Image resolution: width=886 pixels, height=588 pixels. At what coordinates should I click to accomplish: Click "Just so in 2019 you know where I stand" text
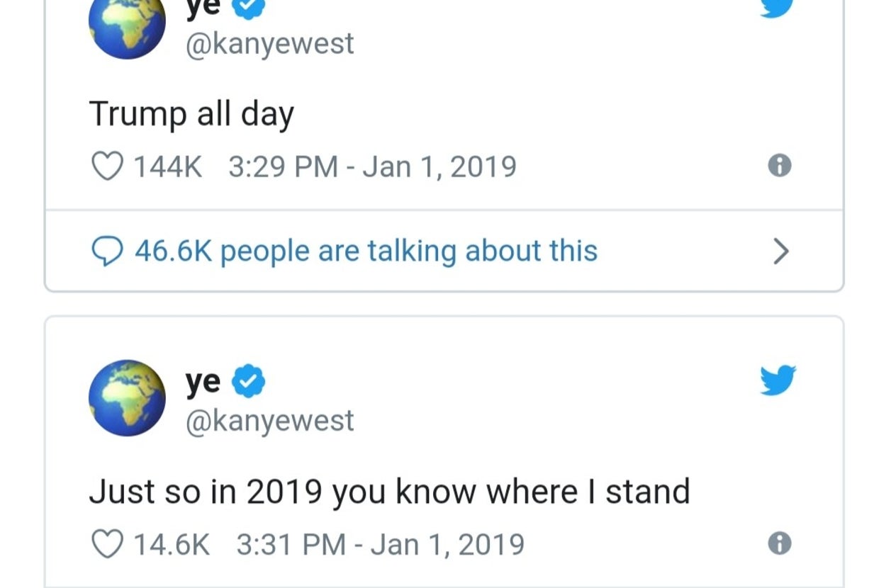coord(389,491)
